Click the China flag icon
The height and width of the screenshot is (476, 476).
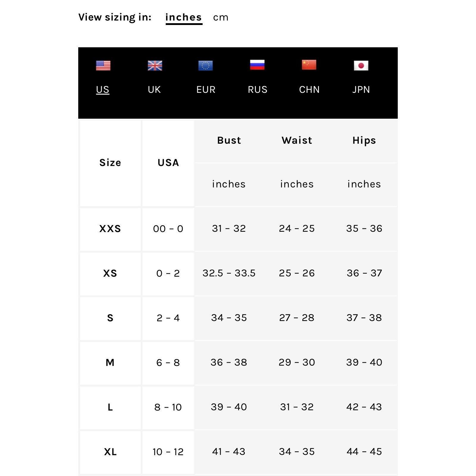(x=309, y=65)
